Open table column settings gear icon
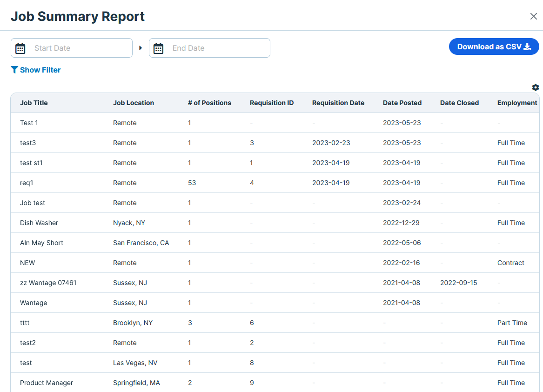The width and height of the screenshot is (543, 392). (x=536, y=87)
